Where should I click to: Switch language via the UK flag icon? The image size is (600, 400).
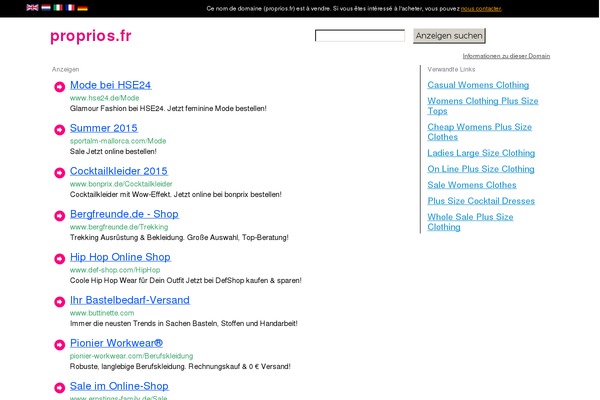[x=33, y=8]
